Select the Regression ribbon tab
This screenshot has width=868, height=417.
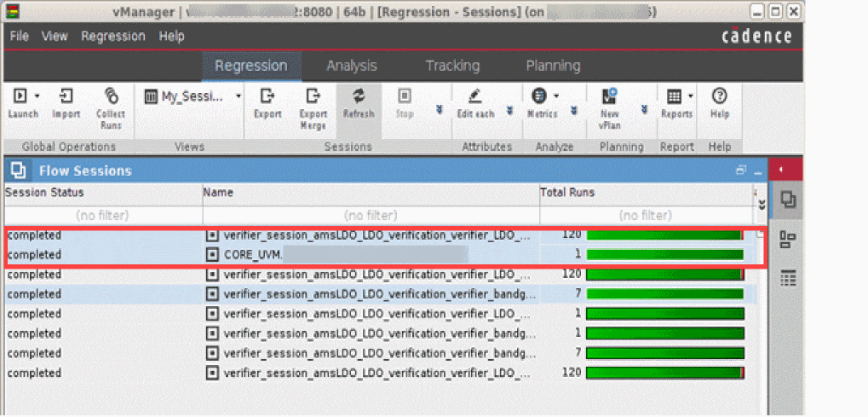250,66
